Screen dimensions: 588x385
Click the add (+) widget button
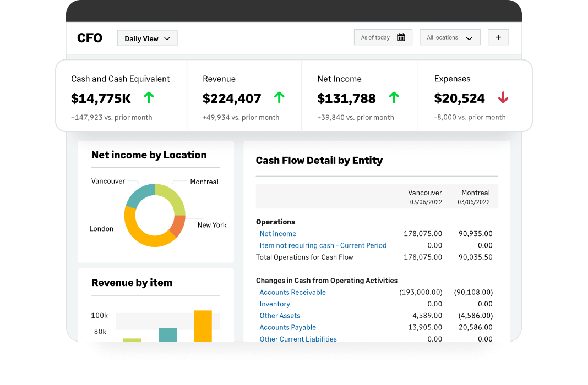[x=498, y=37]
